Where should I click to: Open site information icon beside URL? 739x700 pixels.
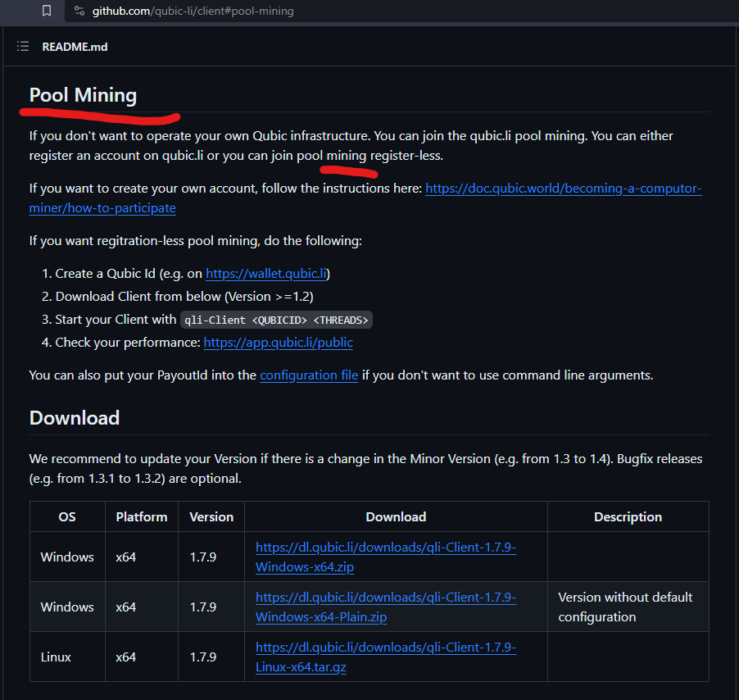point(79,11)
